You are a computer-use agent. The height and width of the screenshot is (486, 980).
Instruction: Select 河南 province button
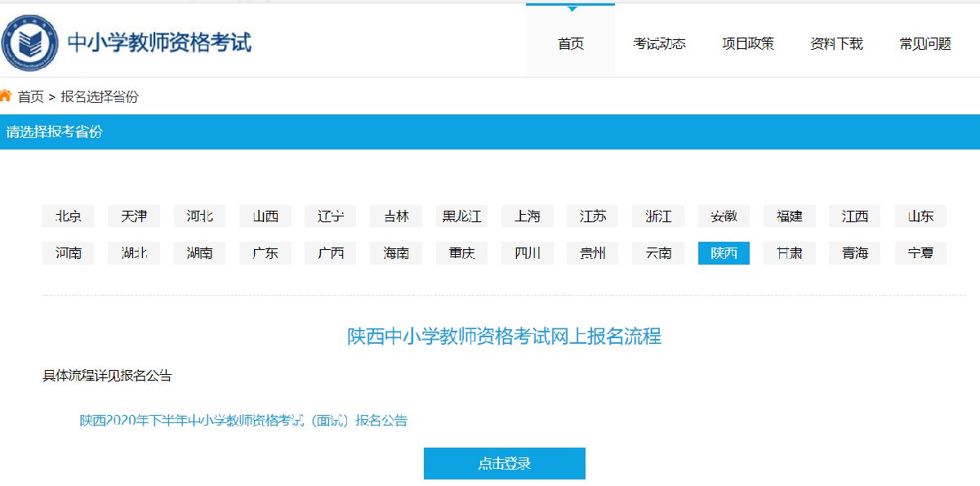coord(69,253)
